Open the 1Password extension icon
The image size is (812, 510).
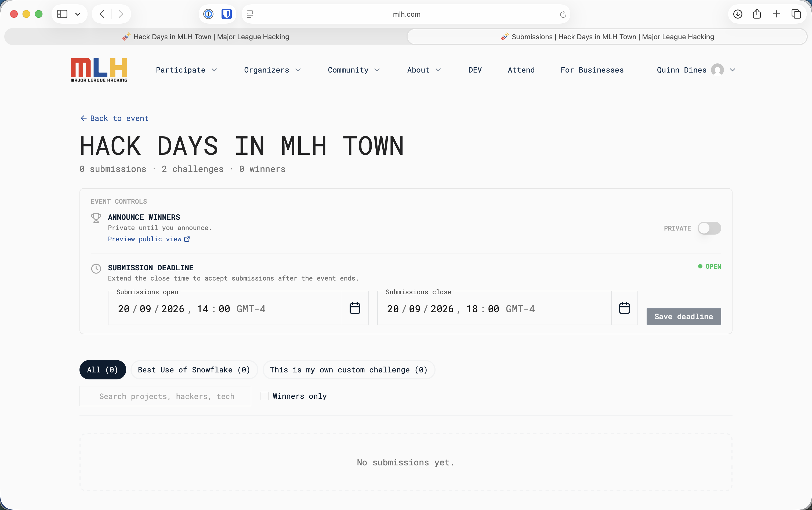click(208, 14)
